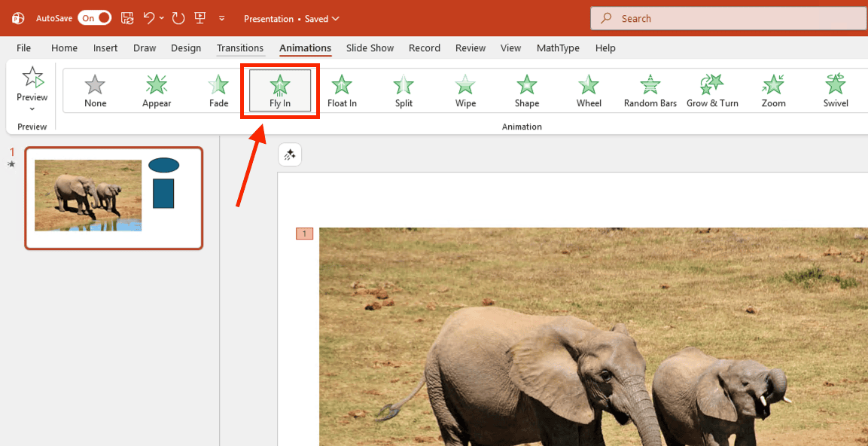Select the None animation to remove effects
Viewport: 868px width, 446px height.
point(95,89)
